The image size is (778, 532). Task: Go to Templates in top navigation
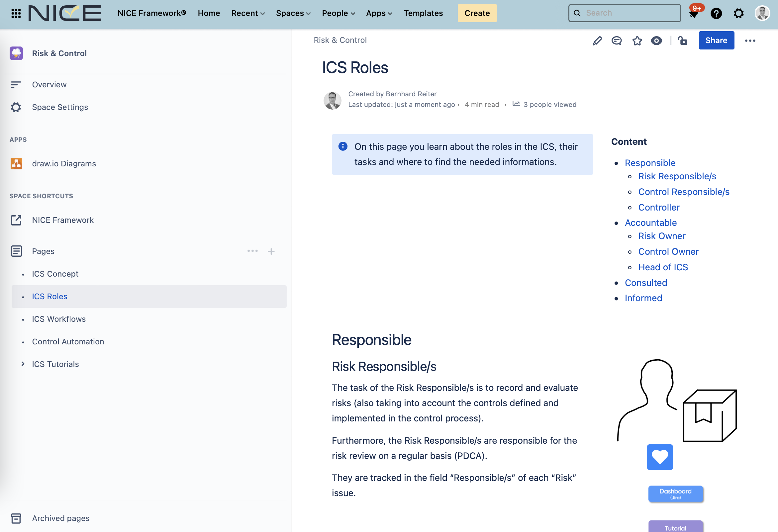pyautogui.click(x=423, y=13)
